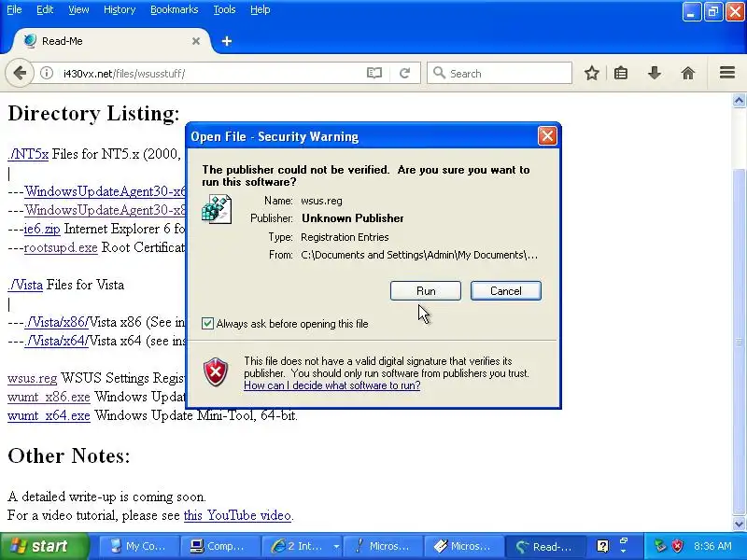Close the Read-Me tab
Screen dimensions: 747x560
[196, 41]
